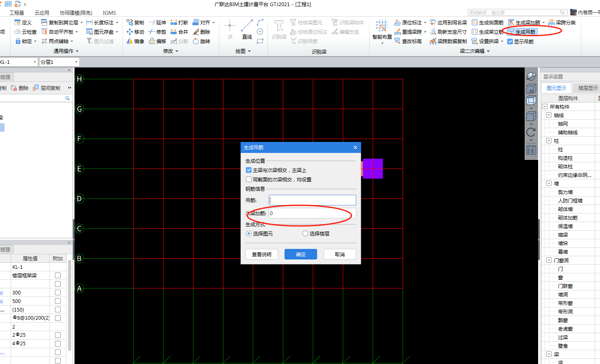600x364 pixels.
Task: Close the 生成吊筋 dialog
Action: point(355,147)
